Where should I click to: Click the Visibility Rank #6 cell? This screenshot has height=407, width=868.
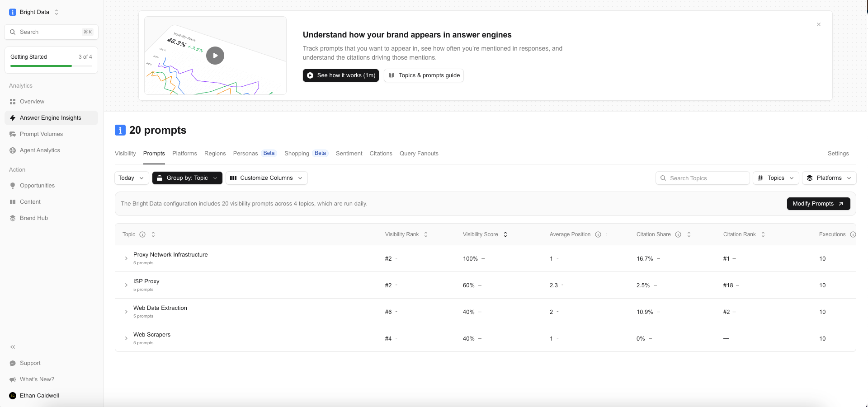coord(388,312)
